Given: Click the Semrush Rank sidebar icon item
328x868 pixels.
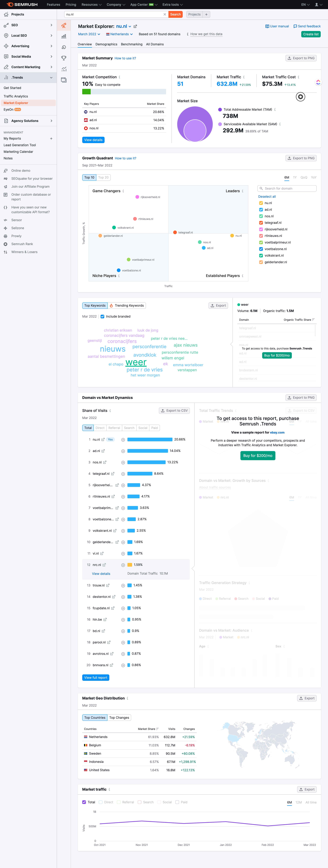Looking at the screenshot, I should tap(5, 244).
